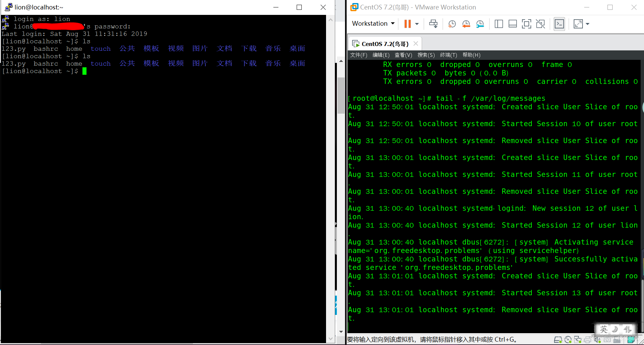Revert VM to the previous snapshot
Viewport: 644px width, 345px height.
click(466, 24)
